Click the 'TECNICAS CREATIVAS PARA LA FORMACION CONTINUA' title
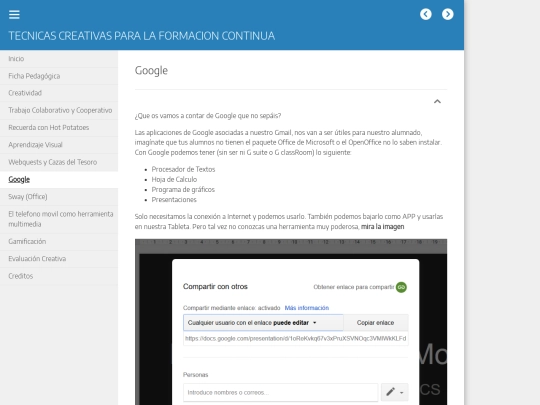540x405 pixels. pyautogui.click(x=142, y=36)
